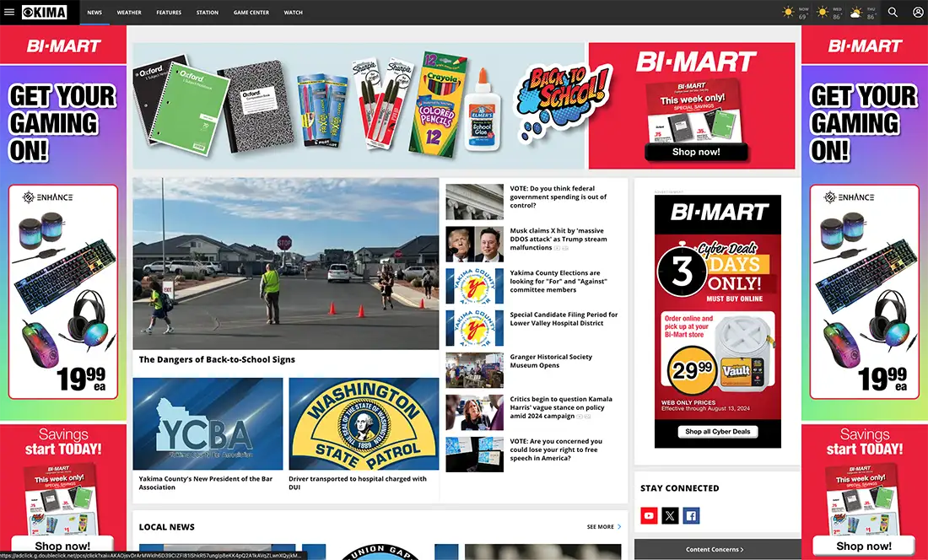Open free speech vote headline
The height and width of the screenshot is (560, 928).
(556, 450)
